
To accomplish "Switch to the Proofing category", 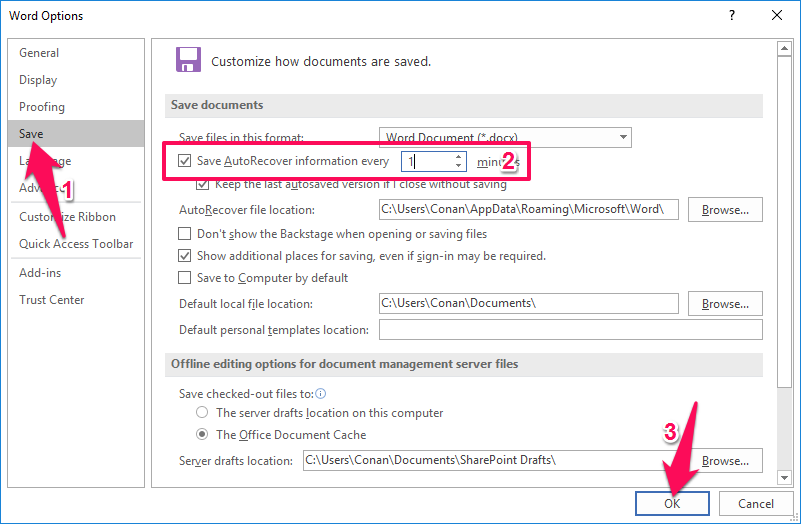I will (42, 107).
